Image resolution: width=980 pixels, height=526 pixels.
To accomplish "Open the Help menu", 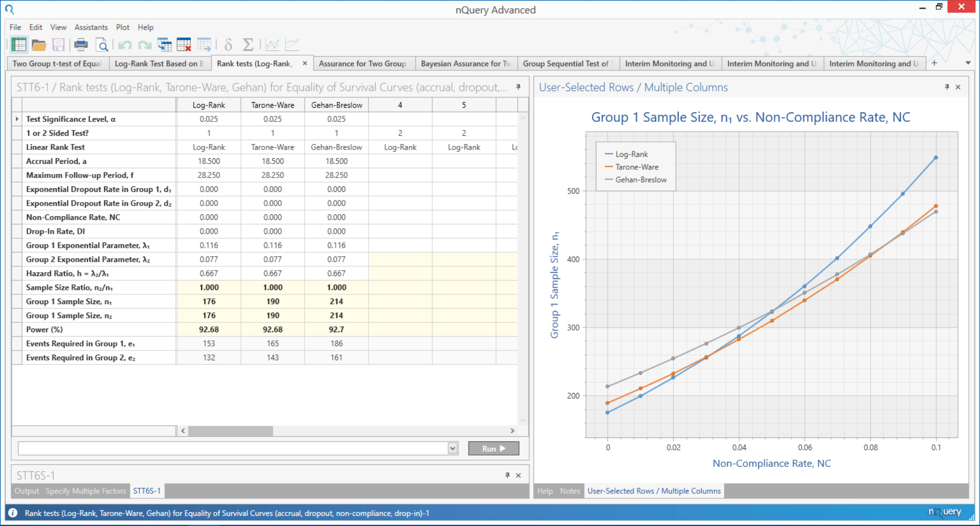I will coord(145,27).
